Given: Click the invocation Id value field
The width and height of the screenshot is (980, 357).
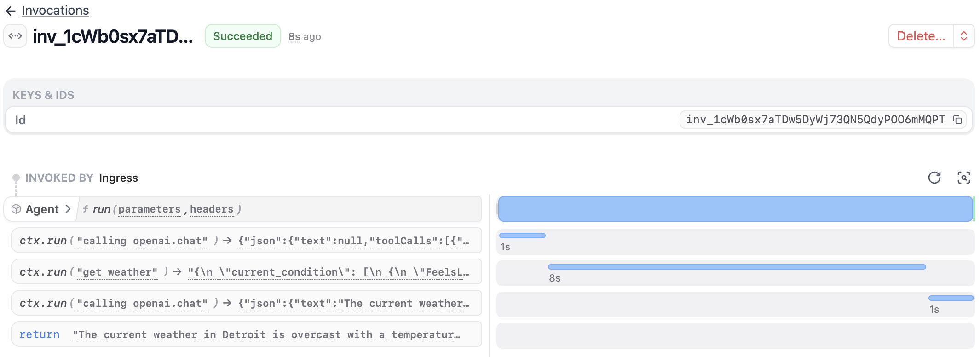Looking at the screenshot, I should [x=815, y=120].
